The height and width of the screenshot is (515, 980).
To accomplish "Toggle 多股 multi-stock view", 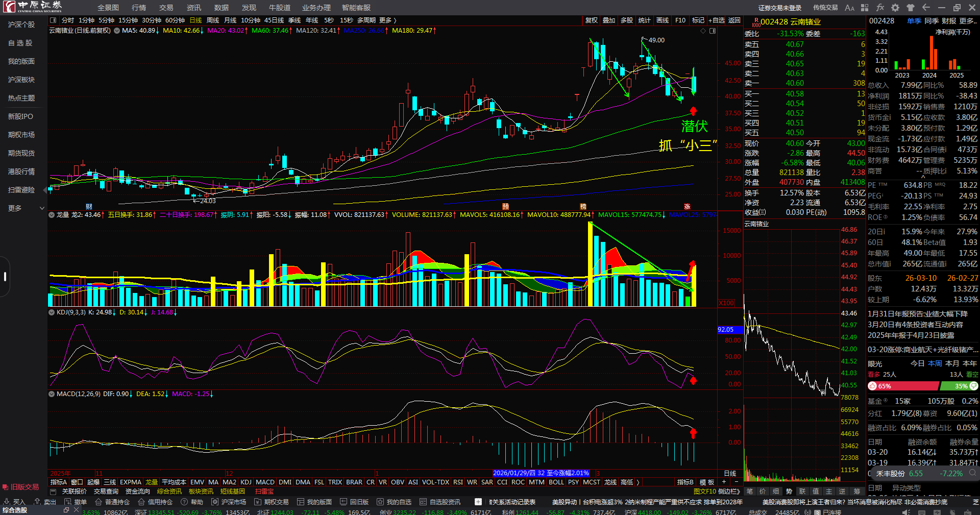I will 627,20.
